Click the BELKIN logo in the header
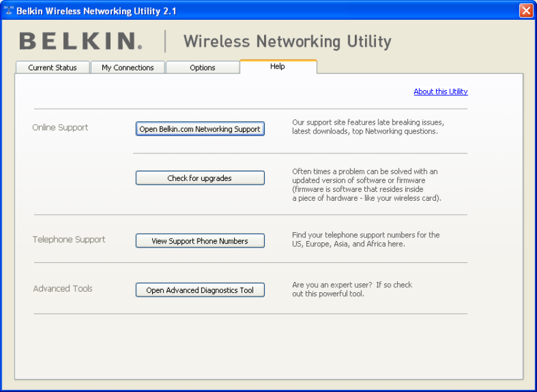 coord(81,42)
